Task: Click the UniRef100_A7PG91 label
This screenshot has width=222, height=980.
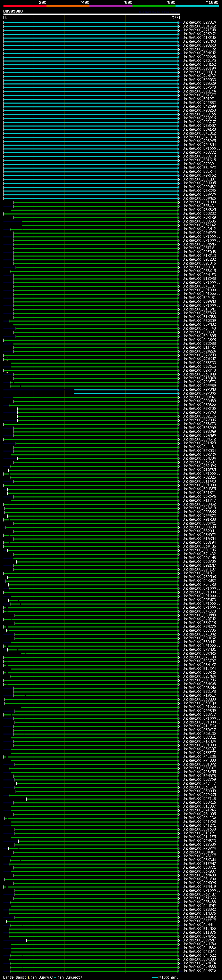Action: click(x=199, y=164)
